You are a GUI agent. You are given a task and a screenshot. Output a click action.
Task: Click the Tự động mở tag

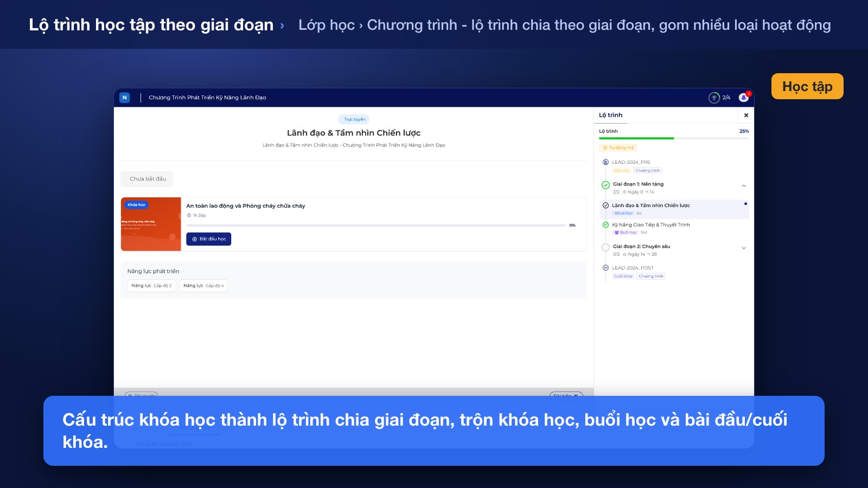click(x=618, y=147)
